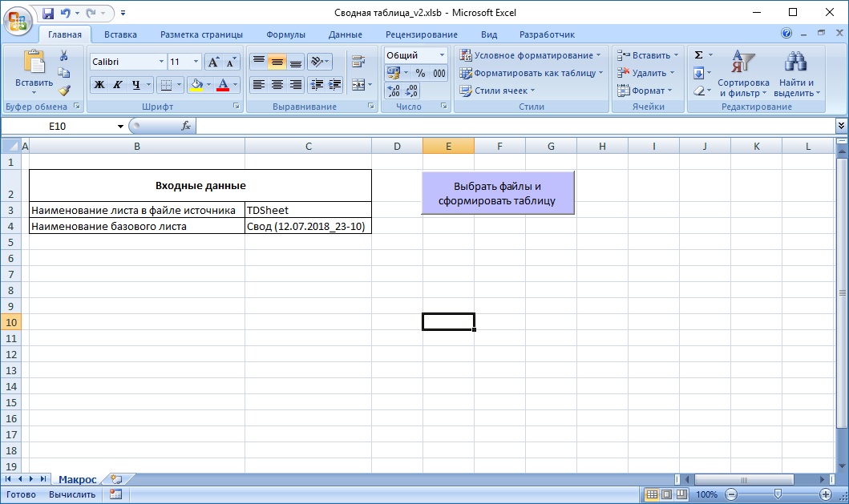Open the font size 11 dropdown
The width and height of the screenshot is (849, 504).
click(196, 62)
